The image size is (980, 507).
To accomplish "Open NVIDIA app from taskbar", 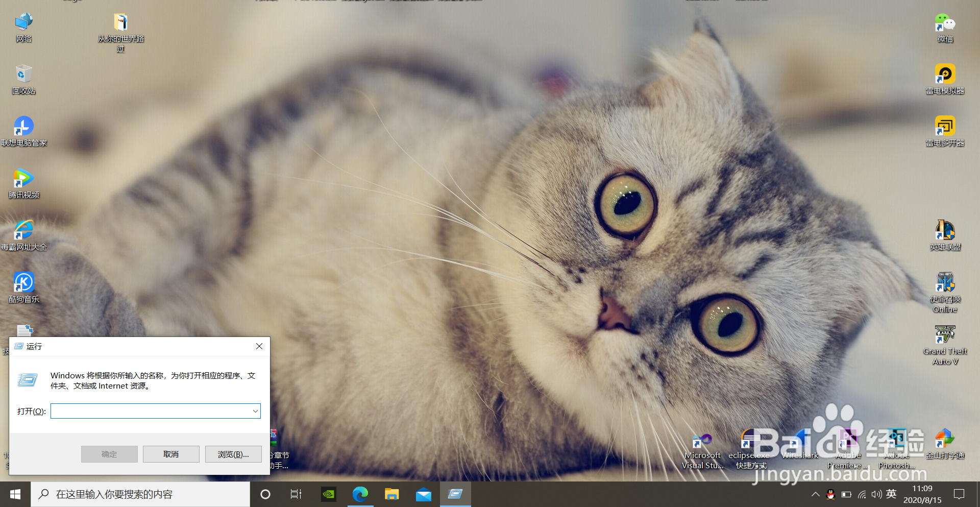I will [x=328, y=494].
